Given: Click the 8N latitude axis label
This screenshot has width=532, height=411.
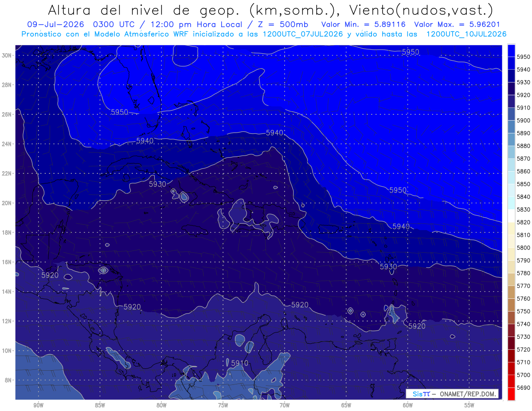Looking at the screenshot, I should click(8, 380).
